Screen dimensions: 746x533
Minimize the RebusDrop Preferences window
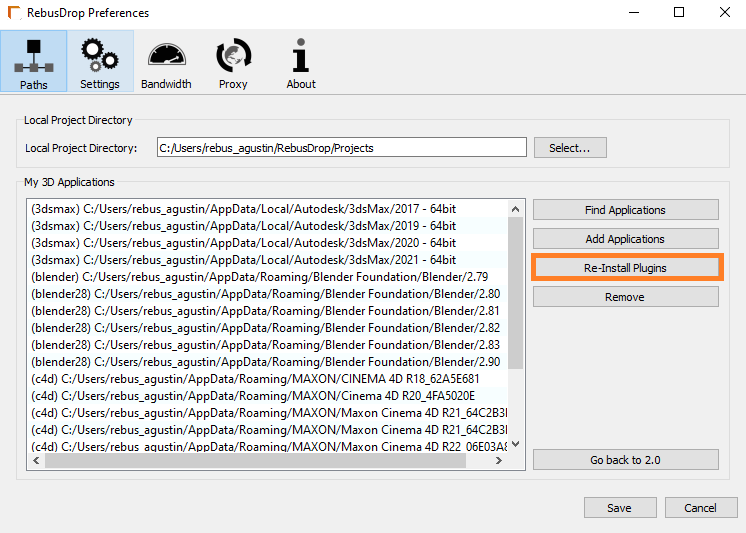[x=634, y=12]
